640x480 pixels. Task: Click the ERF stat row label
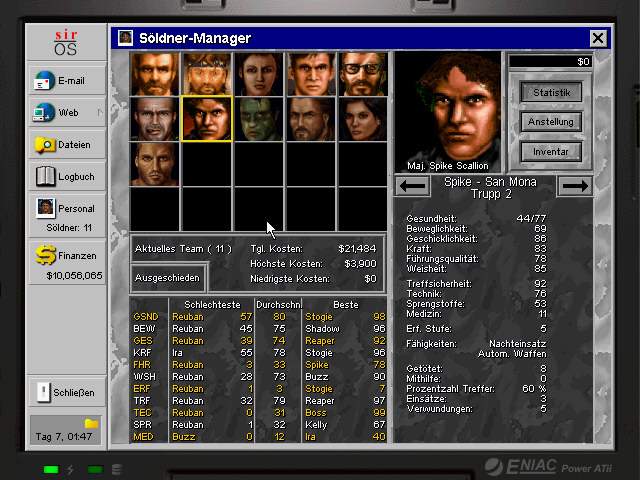coord(142,389)
